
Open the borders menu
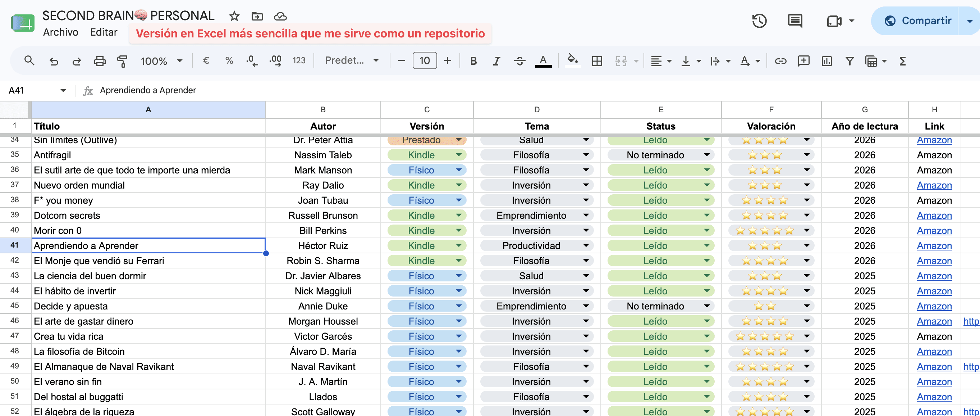(x=597, y=61)
